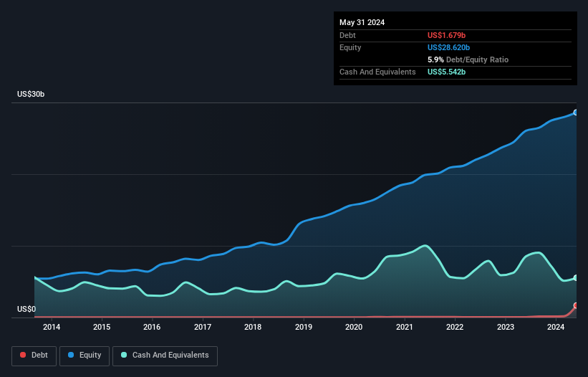This screenshot has width=588, height=377.
Task: Click the 2014 x-axis label
Action: tap(52, 327)
